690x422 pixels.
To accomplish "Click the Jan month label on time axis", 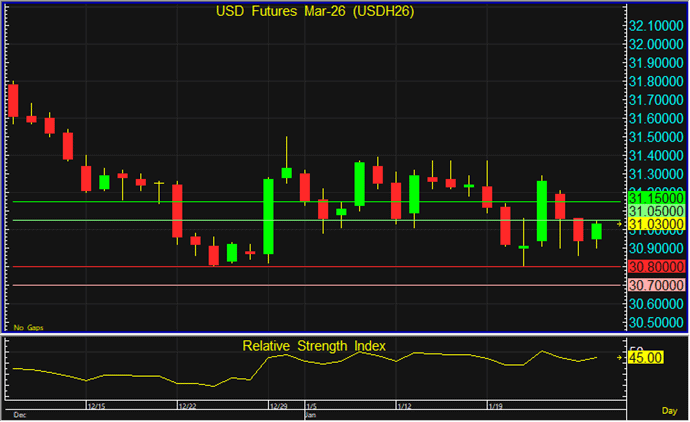I will click(x=311, y=413).
